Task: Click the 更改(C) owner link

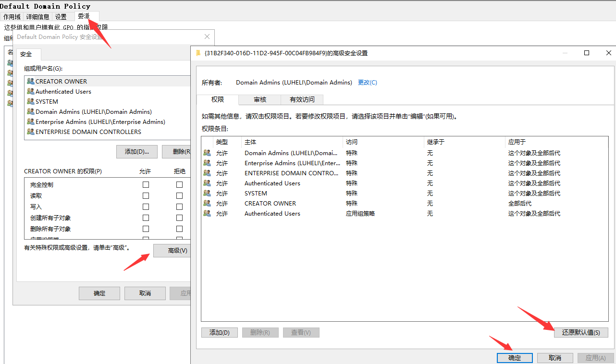Action: tap(368, 83)
